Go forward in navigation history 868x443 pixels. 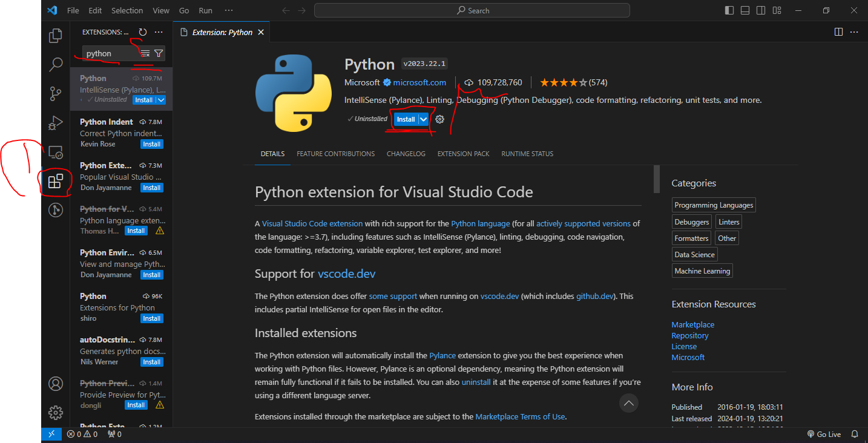pos(302,10)
